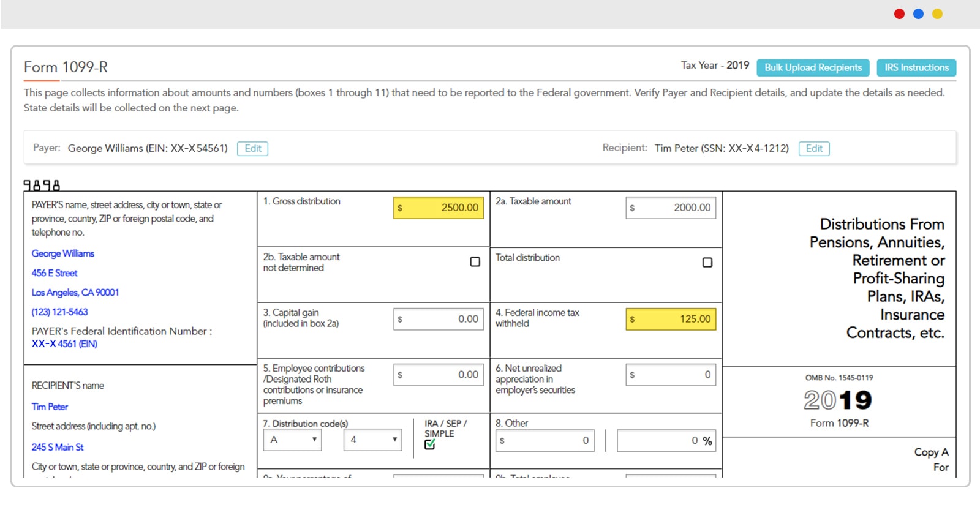
Task: Click the Employee contributions amount field
Action: pyautogui.click(x=439, y=375)
